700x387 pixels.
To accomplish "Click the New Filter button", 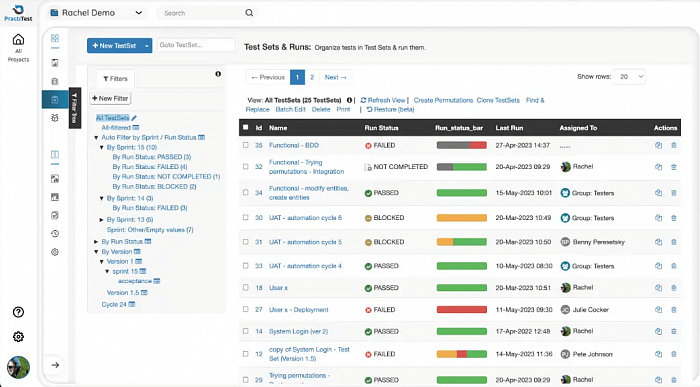I will (x=110, y=98).
